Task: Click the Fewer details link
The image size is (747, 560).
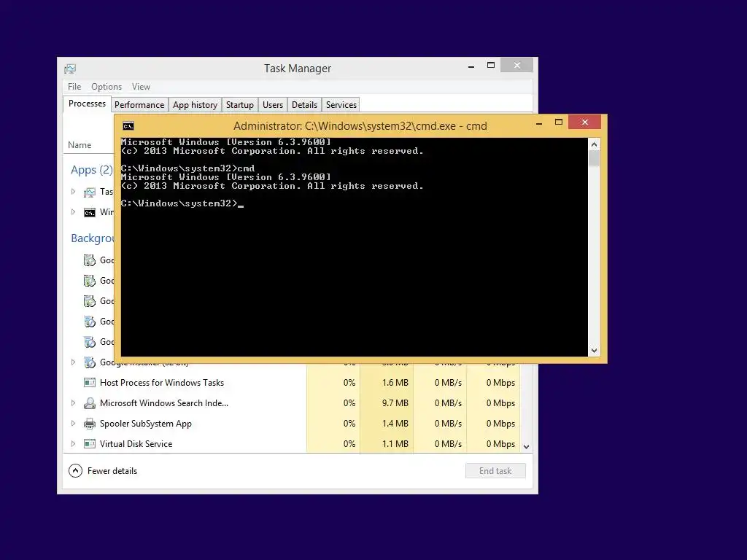Action: tap(112, 471)
